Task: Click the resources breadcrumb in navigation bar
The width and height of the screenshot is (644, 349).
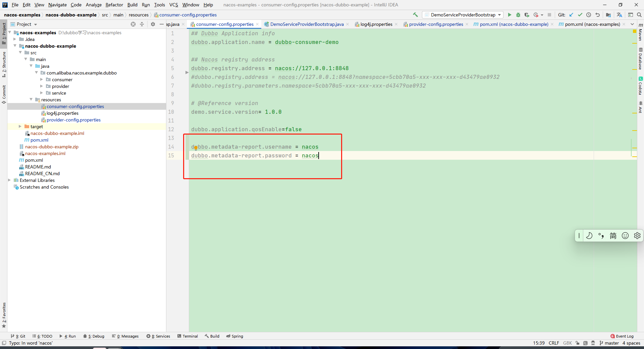Action: [x=139, y=15]
